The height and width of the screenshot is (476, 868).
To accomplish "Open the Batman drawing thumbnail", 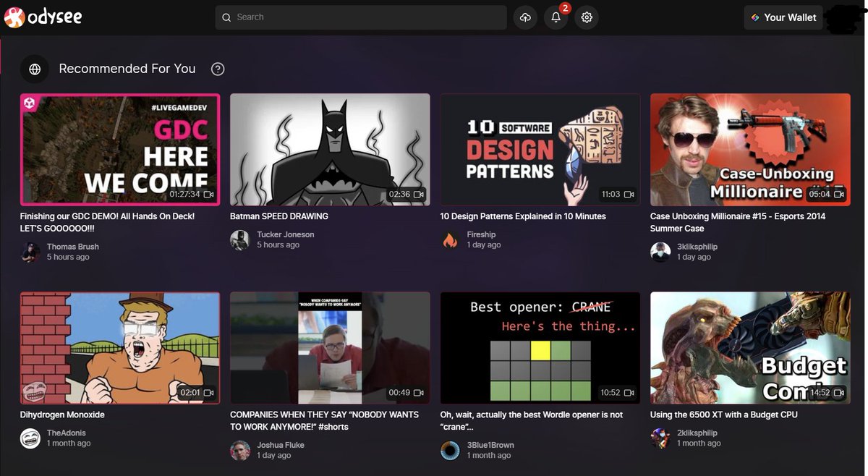I will (x=330, y=150).
